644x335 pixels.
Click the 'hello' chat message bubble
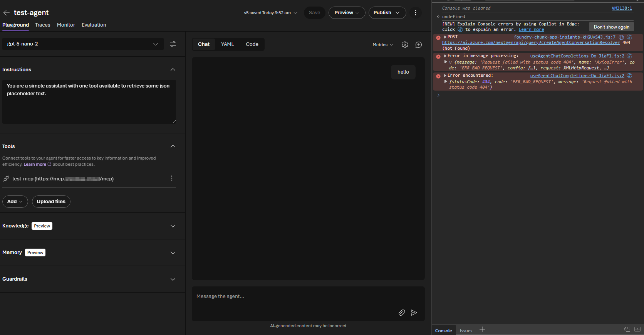pyautogui.click(x=403, y=72)
